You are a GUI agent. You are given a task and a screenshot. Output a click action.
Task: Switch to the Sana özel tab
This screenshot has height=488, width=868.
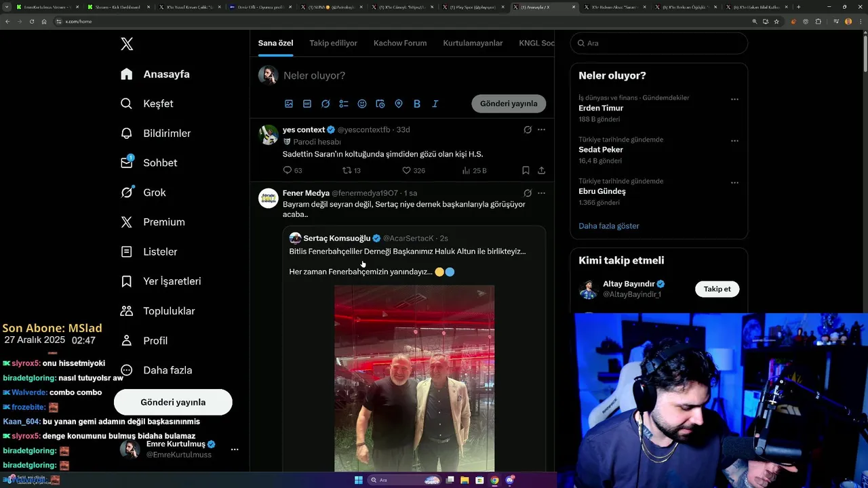275,43
